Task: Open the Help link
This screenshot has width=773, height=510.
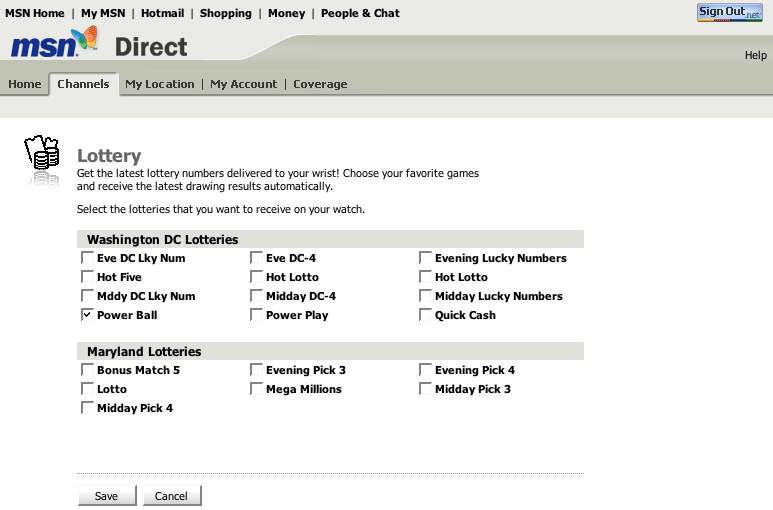Action: [x=755, y=55]
